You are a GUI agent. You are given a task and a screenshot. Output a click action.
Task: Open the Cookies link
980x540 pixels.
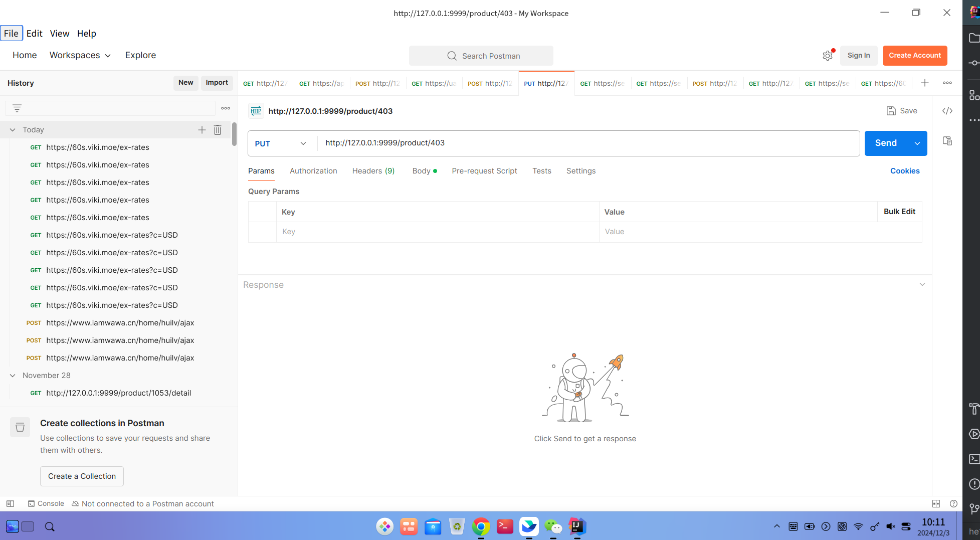[905, 171]
